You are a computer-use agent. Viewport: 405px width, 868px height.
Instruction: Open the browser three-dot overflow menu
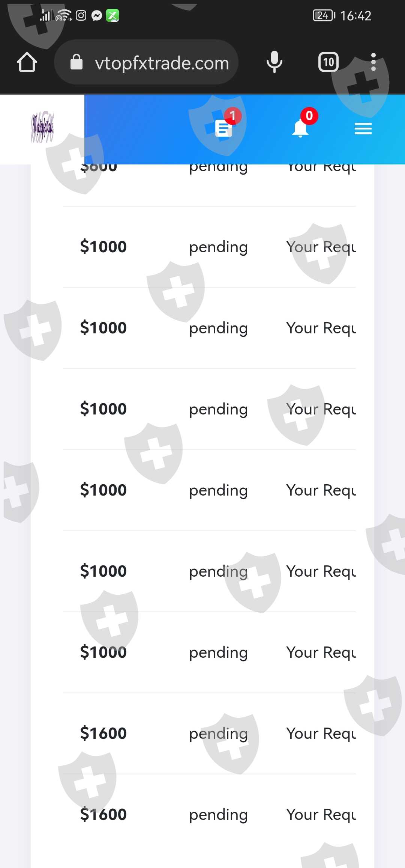373,62
